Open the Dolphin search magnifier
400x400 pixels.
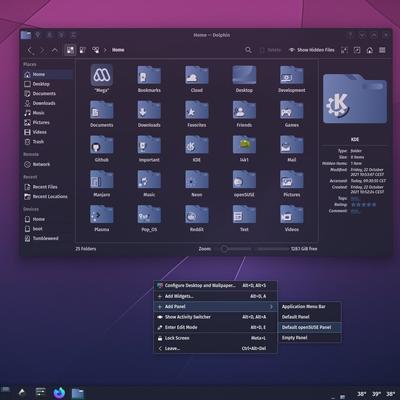click(248, 50)
